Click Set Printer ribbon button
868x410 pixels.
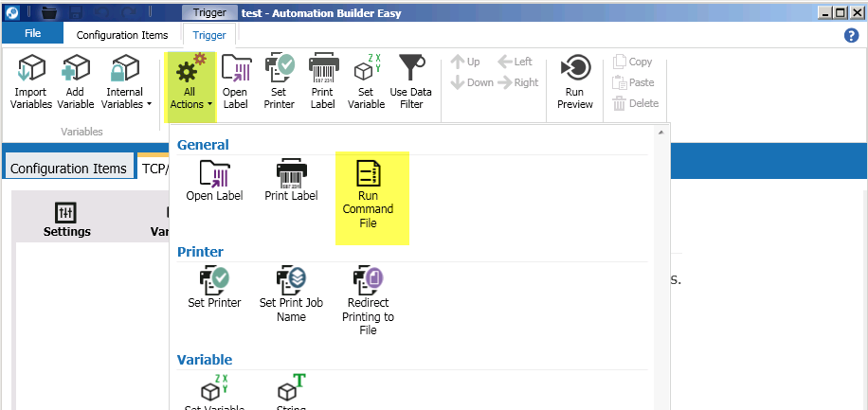click(x=280, y=82)
